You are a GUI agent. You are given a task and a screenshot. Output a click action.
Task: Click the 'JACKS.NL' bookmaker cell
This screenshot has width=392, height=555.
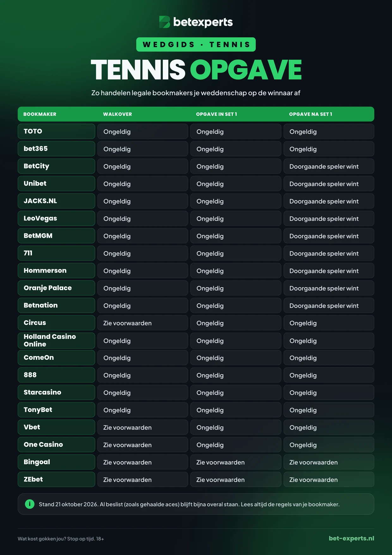[x=56, y=201]
